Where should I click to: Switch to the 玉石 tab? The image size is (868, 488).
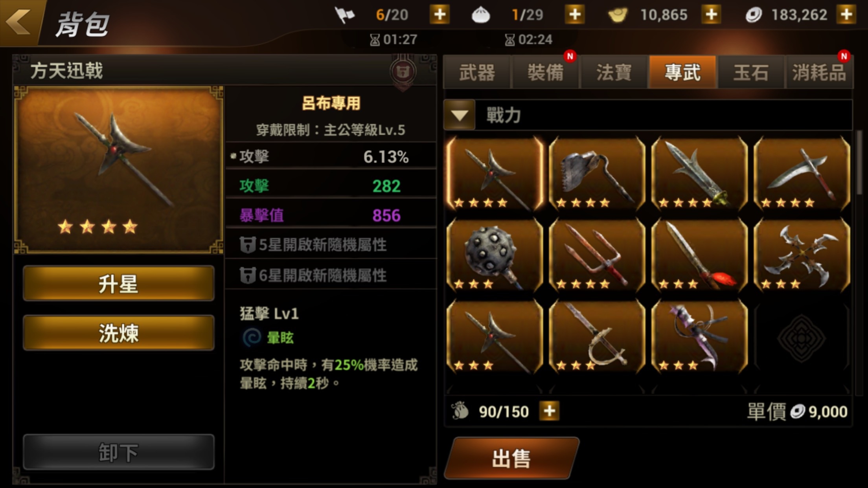point(751,72)
